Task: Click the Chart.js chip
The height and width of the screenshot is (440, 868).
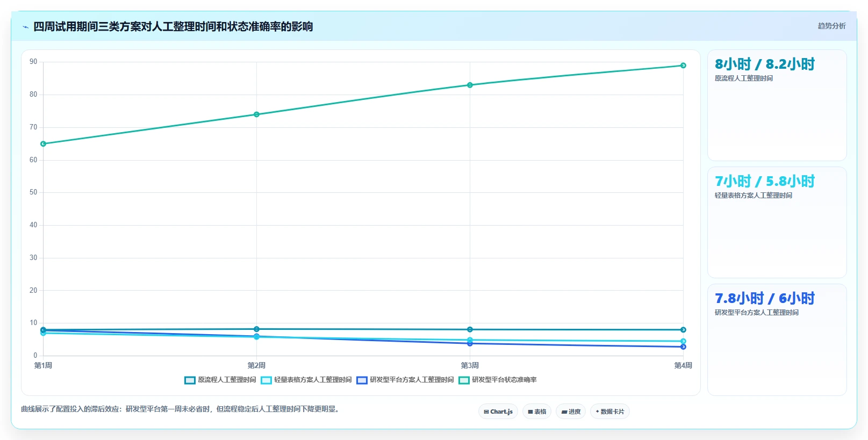Action: click(498, 412)
